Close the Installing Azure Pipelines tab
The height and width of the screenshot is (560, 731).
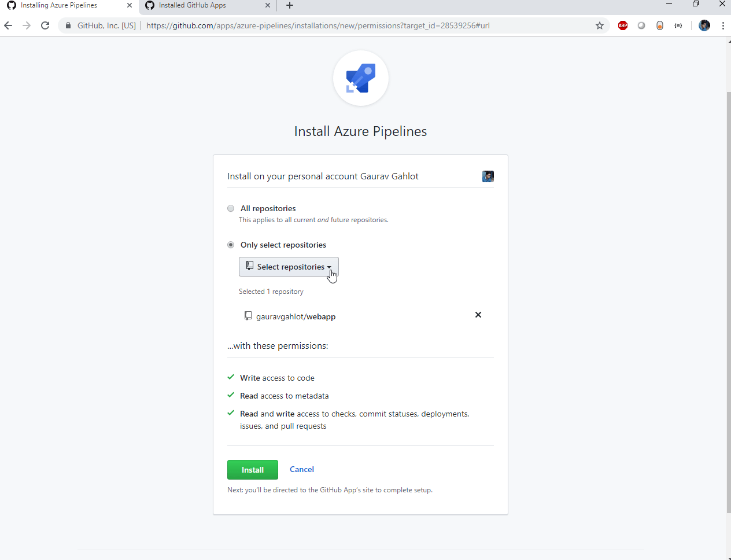point(130,5)
